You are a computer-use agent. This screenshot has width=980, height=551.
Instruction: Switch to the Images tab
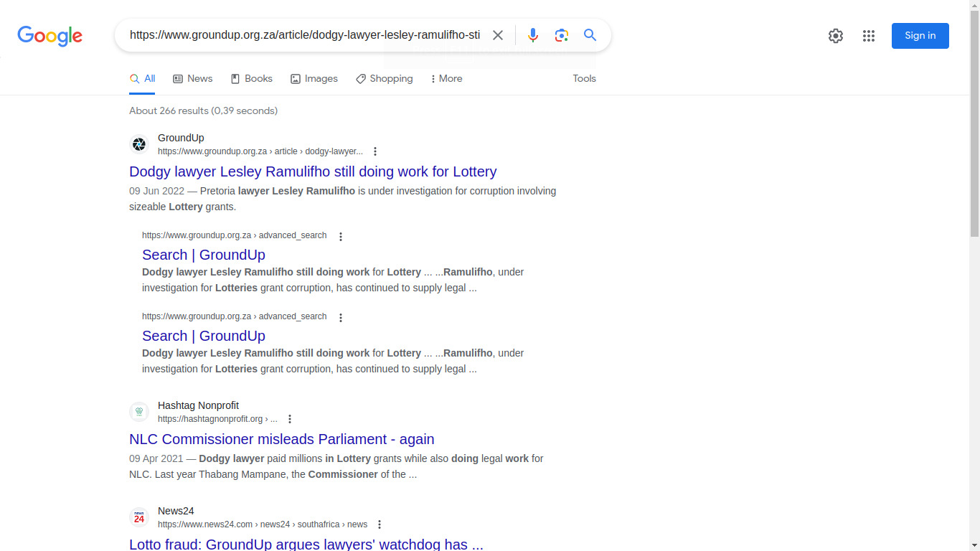tap(314, 79)
